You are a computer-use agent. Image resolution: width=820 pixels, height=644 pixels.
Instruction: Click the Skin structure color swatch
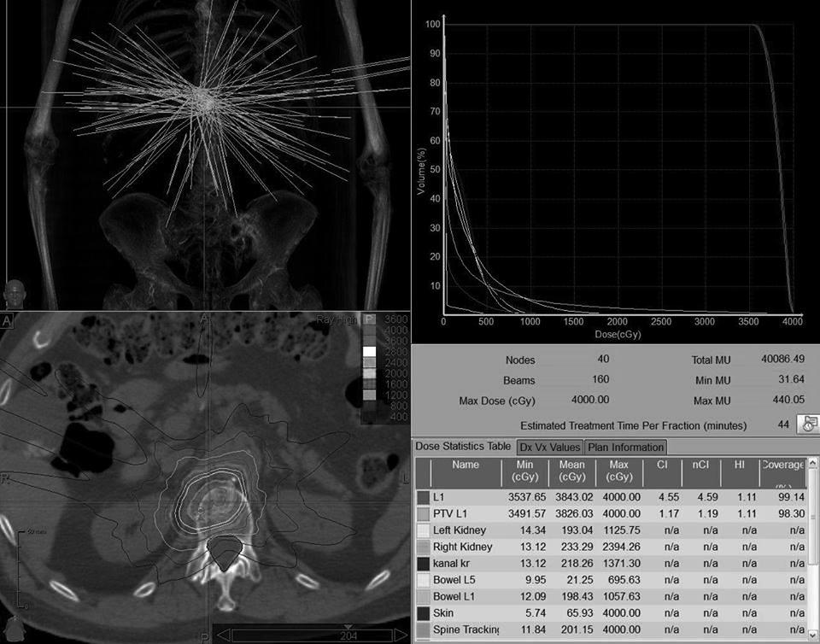(423, 613)
